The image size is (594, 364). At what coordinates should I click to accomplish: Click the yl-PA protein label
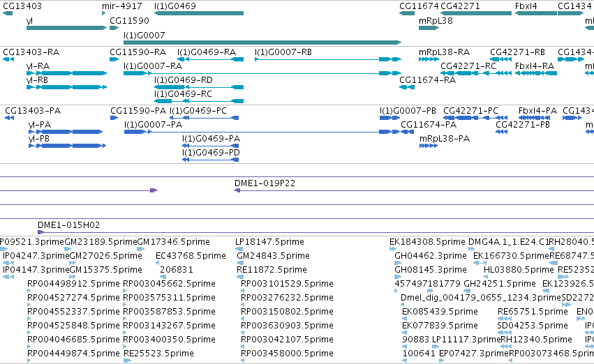click(40, 125)
